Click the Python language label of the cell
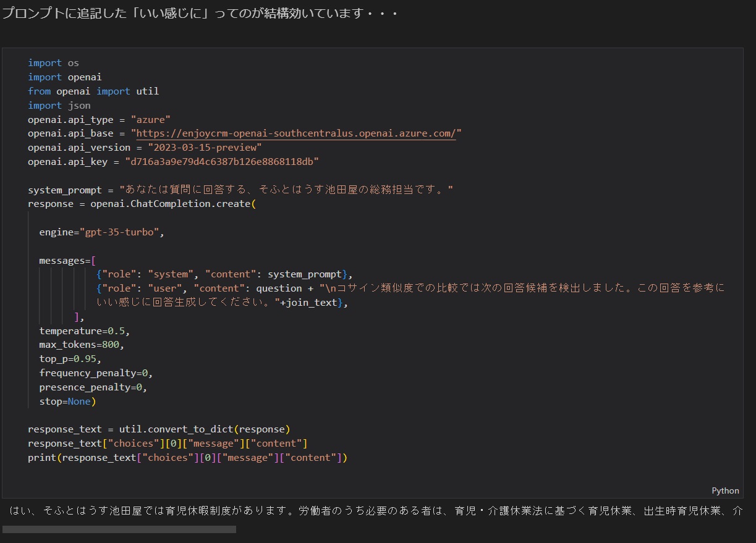 pyautogui.click(x=725, y=490)
